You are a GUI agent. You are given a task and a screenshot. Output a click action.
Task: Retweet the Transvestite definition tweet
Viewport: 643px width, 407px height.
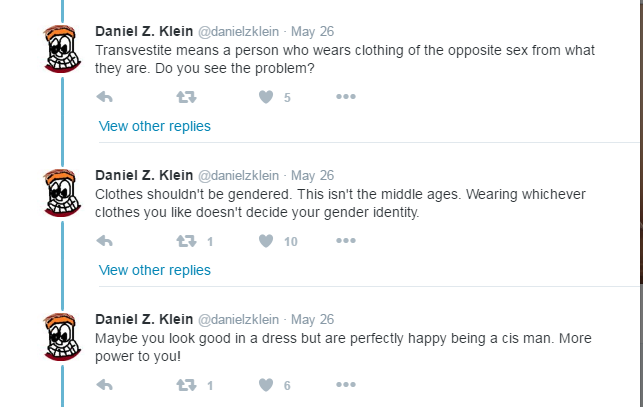[x=187, y=97]
